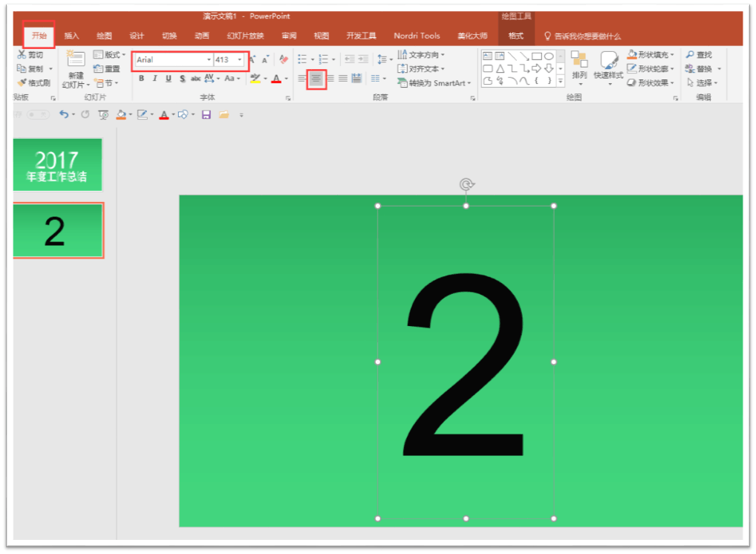756x554 pixels.
Task: Decrease list indent level
Action: point(350,60)
